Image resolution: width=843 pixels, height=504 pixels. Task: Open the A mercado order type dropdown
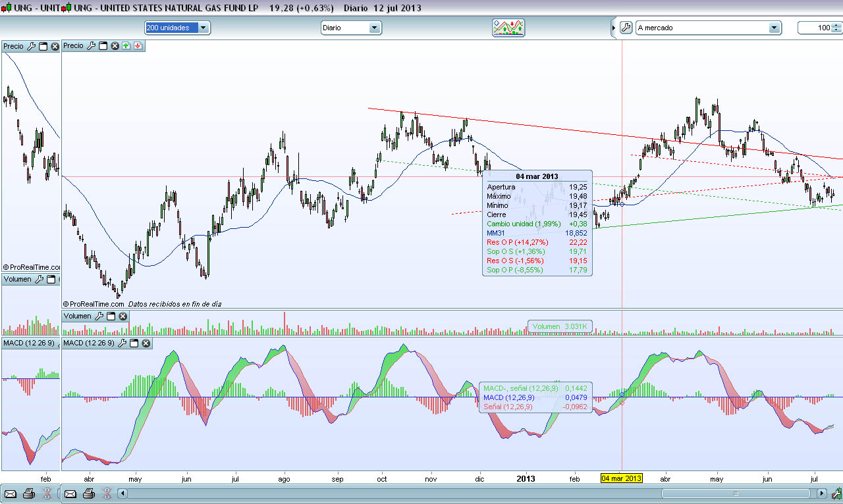tap(709, 28)
